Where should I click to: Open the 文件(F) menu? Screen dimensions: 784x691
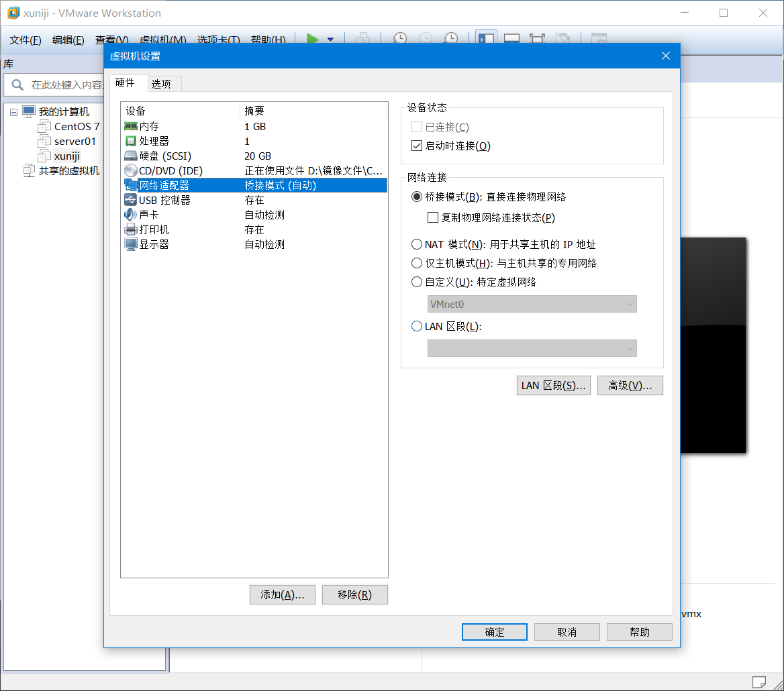pyautogui.click(x=26, y=40)
